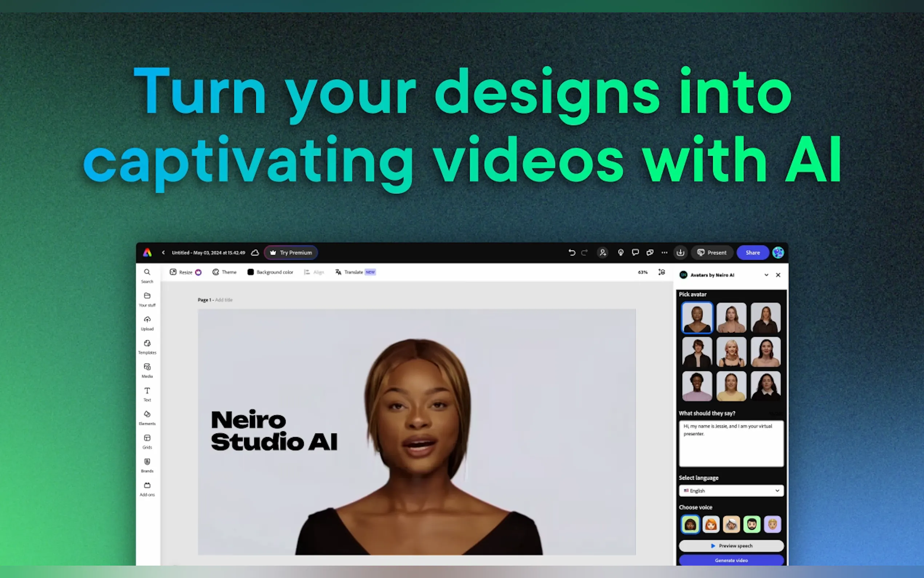Collapse the Avatars by Neiro AI panel chevron
924x578 pixels.
pyautogui.click(x=766, y=275)
